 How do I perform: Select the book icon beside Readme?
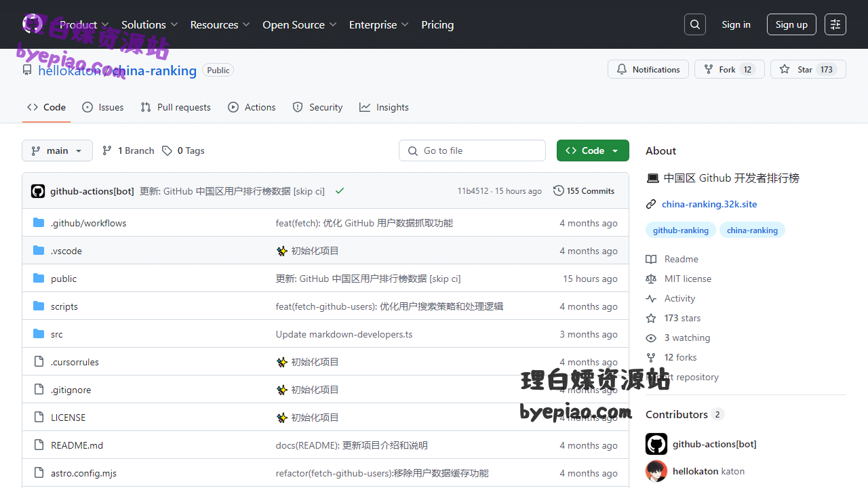pyautogui.click(x=651, y=259)
